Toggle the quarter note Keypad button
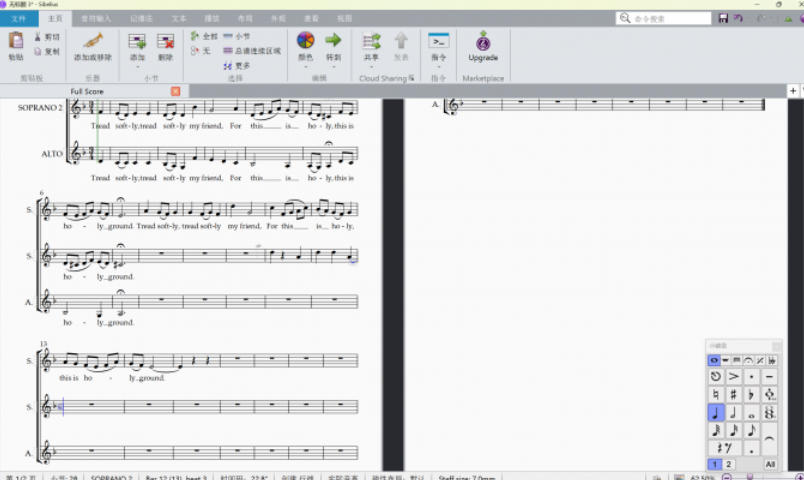 click(716, 412)
